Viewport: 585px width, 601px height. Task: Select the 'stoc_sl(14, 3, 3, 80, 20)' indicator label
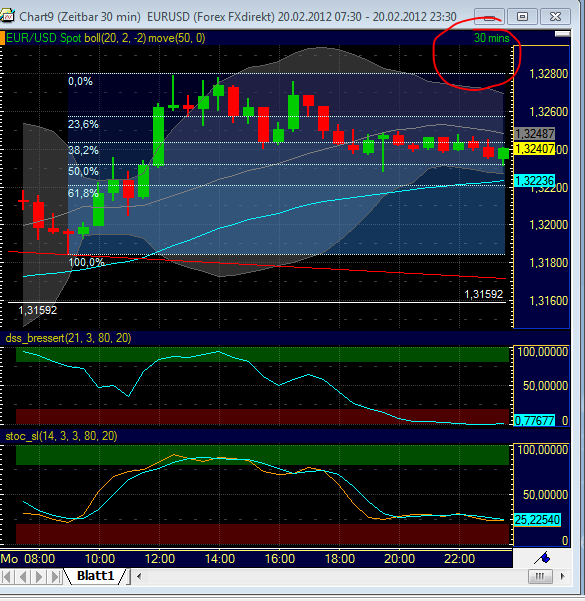point(61,436)
